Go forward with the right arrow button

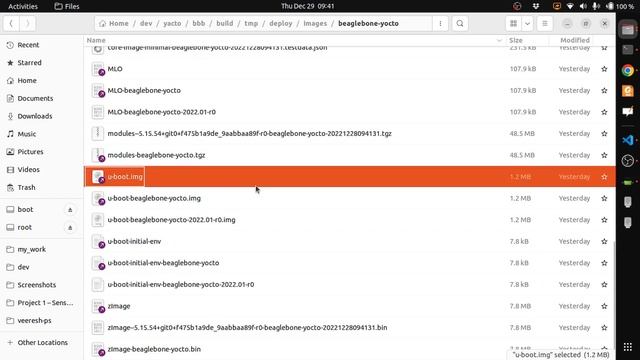27,23
